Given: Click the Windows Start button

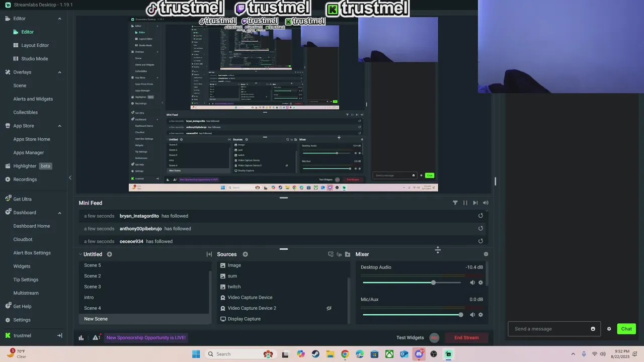Looking at the screenshot, I should coord(196,354).
